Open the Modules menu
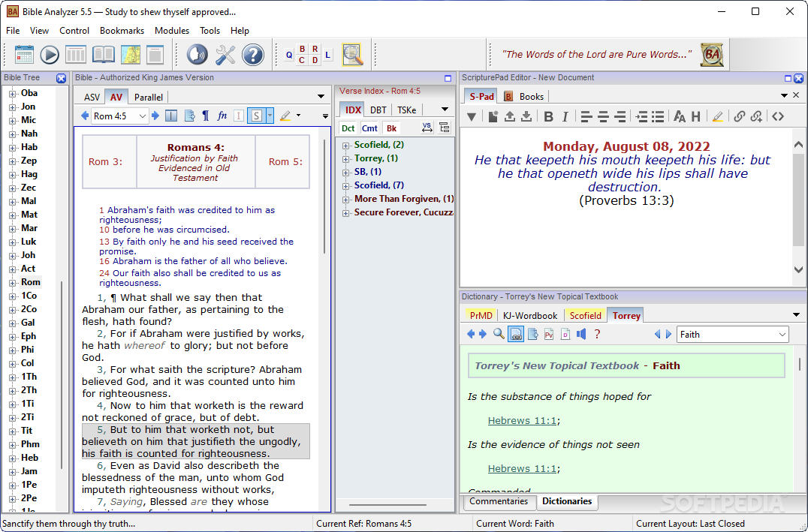 tap(172, 30)
